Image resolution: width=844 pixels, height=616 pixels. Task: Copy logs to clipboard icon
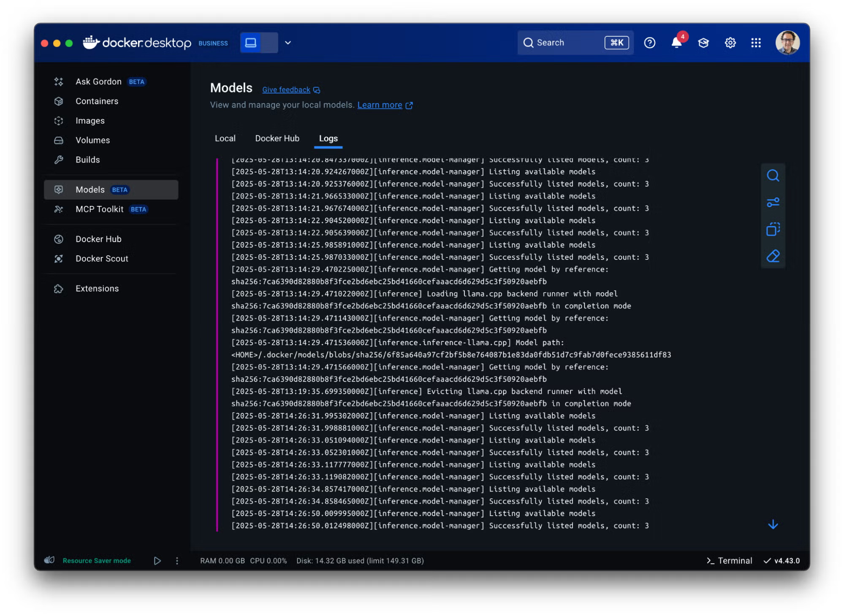click(x=773, y=229)
